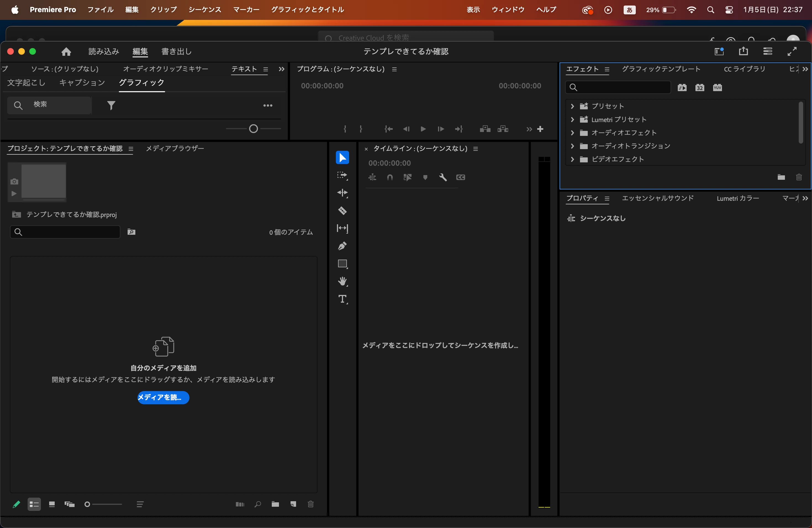Expand the ビデオエフェクト folder
This screenshot has width=812, height=528.
coord(573,159)
